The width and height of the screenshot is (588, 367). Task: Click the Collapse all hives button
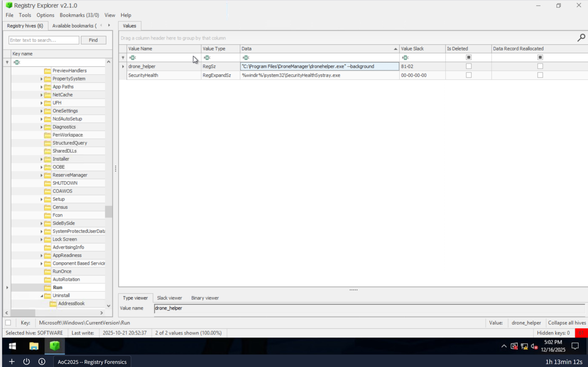(x=567, y=323)
